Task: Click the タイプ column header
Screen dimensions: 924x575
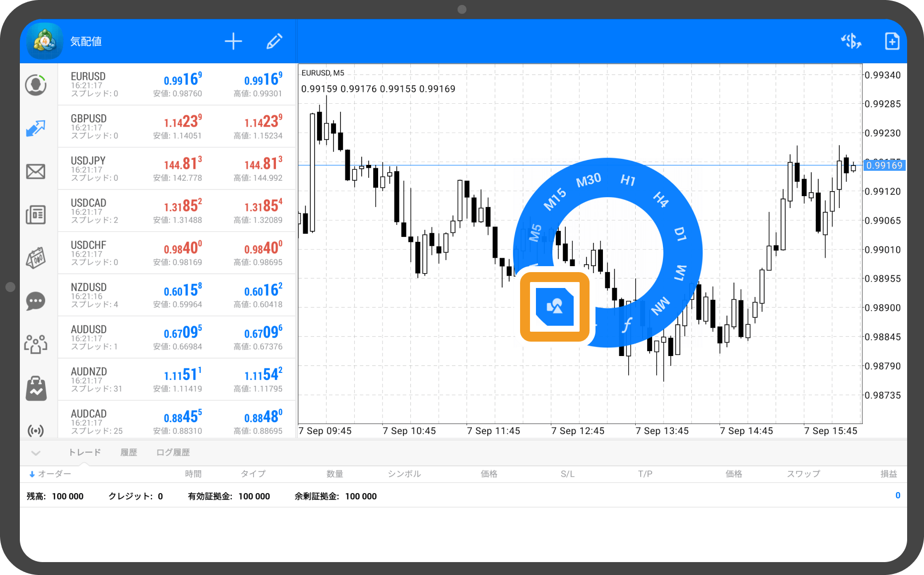Action: pos(253,474)
